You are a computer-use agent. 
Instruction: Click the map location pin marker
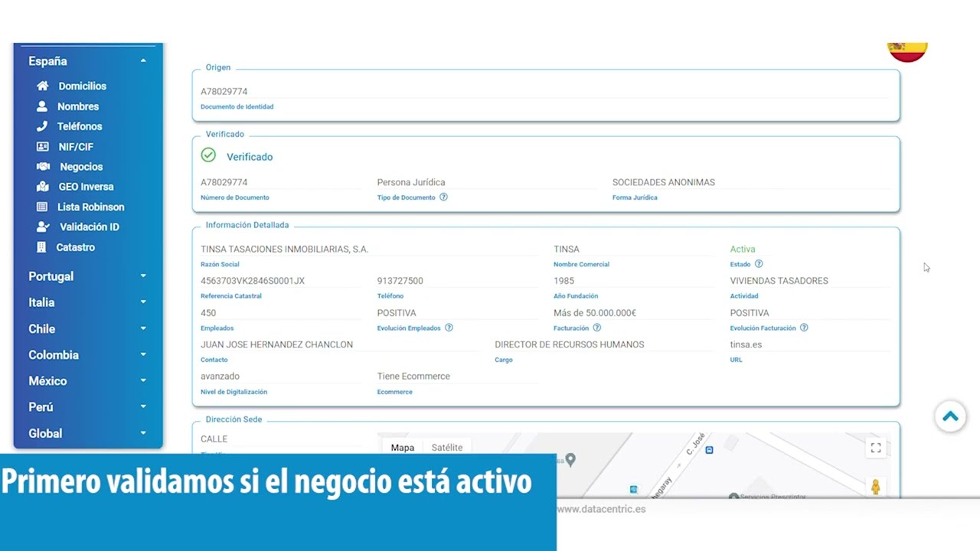point(570,460)
